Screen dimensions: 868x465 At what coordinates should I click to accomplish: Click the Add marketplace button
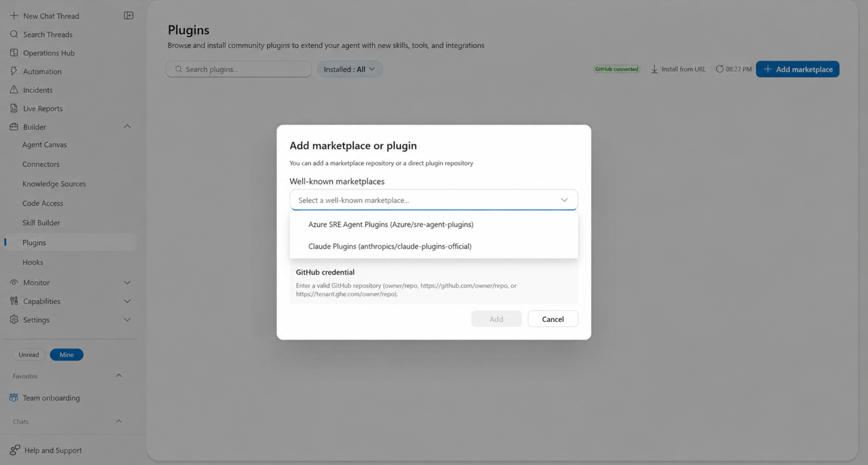coord(797,69)
